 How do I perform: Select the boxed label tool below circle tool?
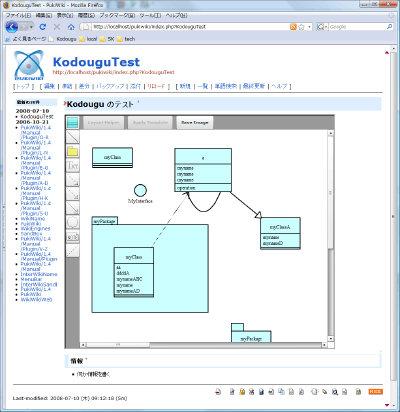[x=72, y=236]
